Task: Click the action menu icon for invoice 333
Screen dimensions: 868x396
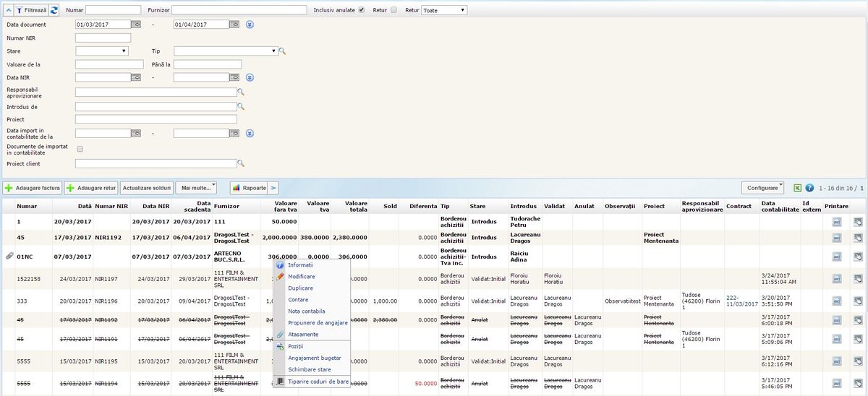Action: [857, 300]
